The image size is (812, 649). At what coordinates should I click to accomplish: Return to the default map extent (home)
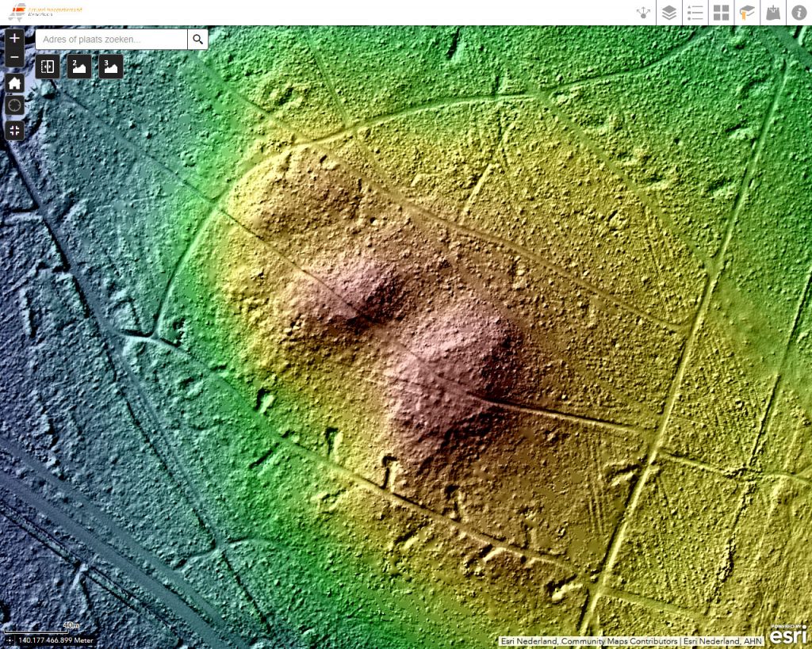coord(15,83)
